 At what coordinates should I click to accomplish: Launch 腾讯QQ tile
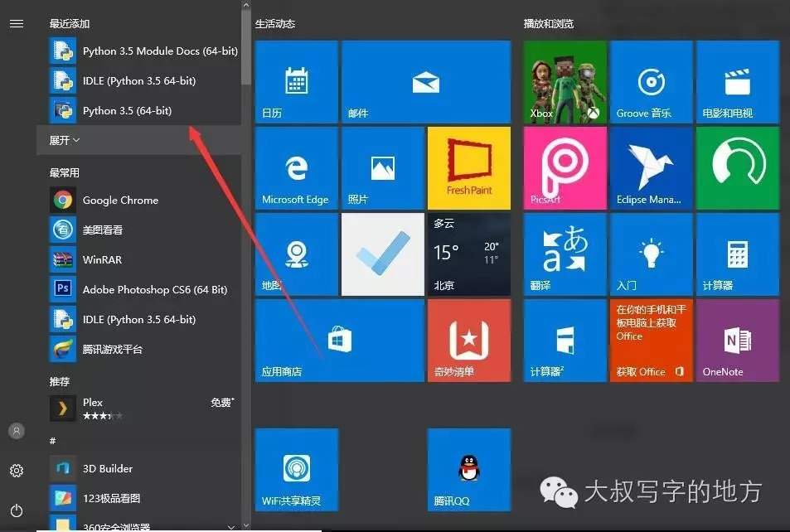pyautogui.click(x=469, y=470)
